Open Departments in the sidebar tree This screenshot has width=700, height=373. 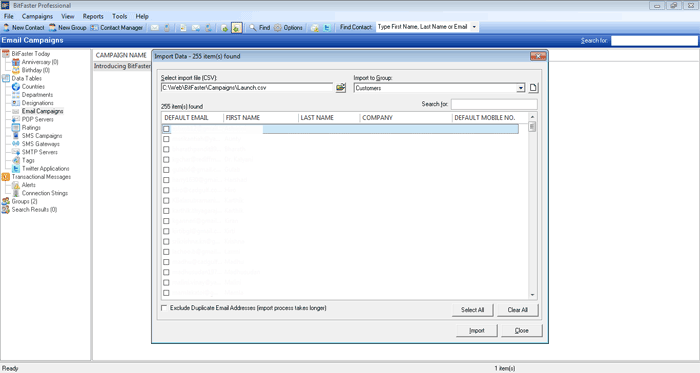click(37, 95)
